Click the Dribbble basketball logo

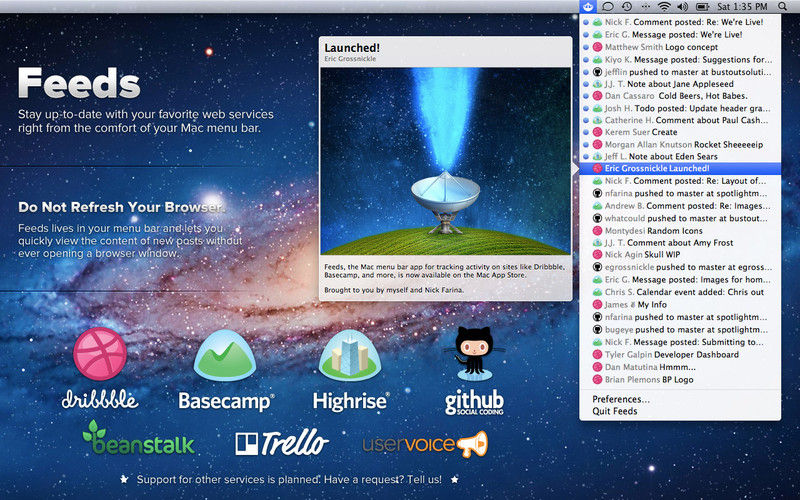coord(100,354)
